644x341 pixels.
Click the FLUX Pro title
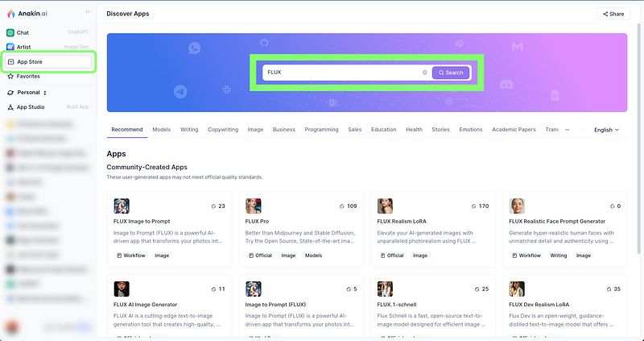click(x=257, y=222)
